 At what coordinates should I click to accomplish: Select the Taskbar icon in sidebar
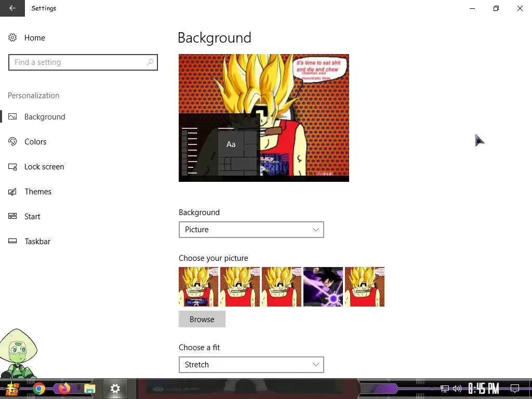coord(12,241)
